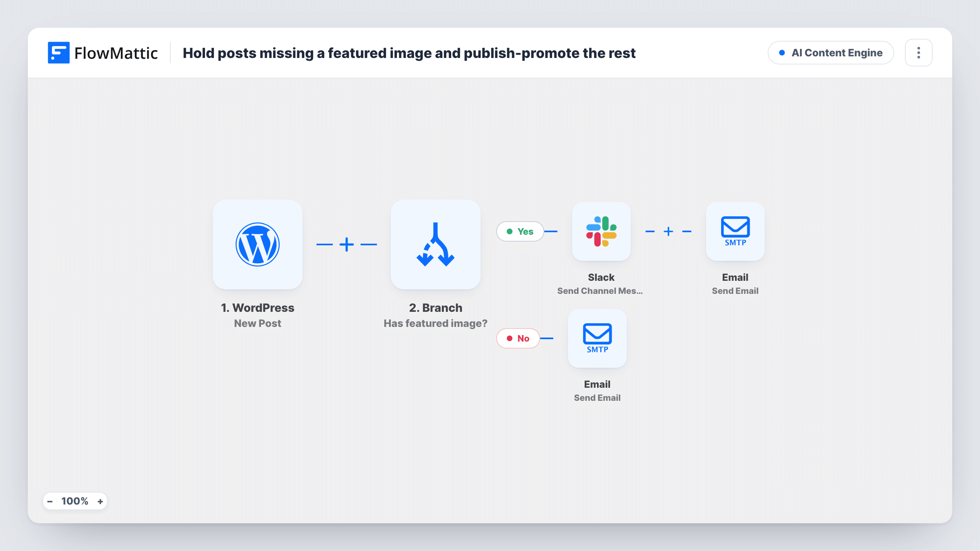Image resolution: width=980 pixels, height=551 pixels.
Task: Add step between Slack and Email
Action: click(x=668, y=231)
